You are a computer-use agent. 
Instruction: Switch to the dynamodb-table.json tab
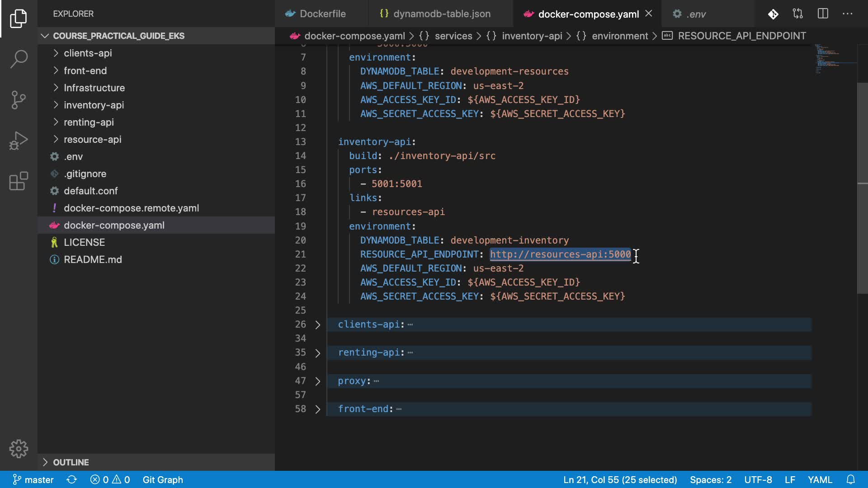[x=441, y=14]
